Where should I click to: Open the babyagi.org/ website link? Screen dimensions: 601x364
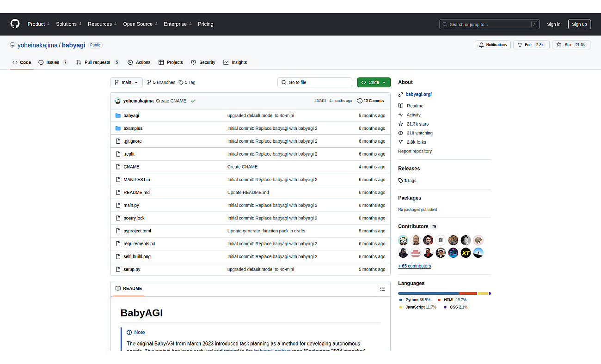click(x=418, y=94)
